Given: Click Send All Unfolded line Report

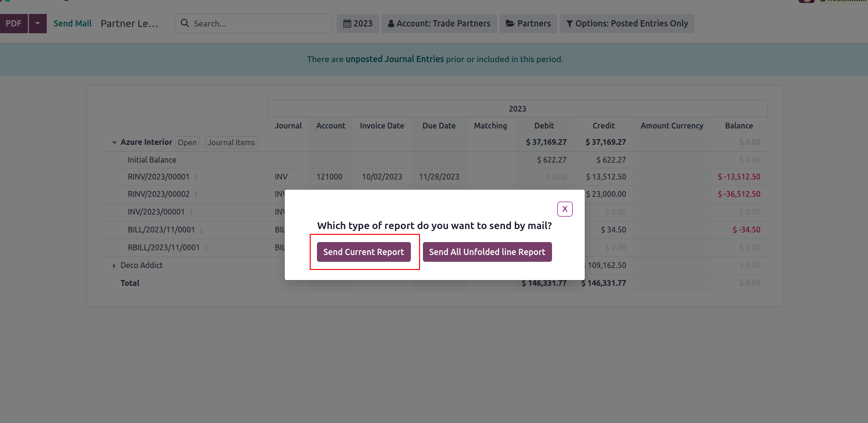Looking at the screenshot, I should point(487,252).
